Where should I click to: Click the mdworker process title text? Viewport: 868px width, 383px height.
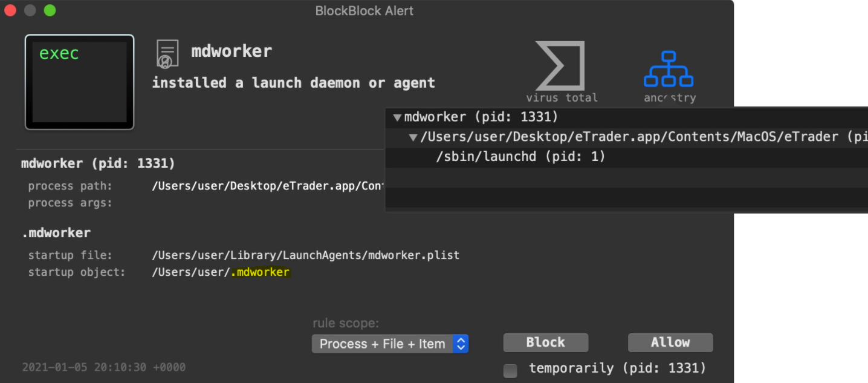[232, 51]
